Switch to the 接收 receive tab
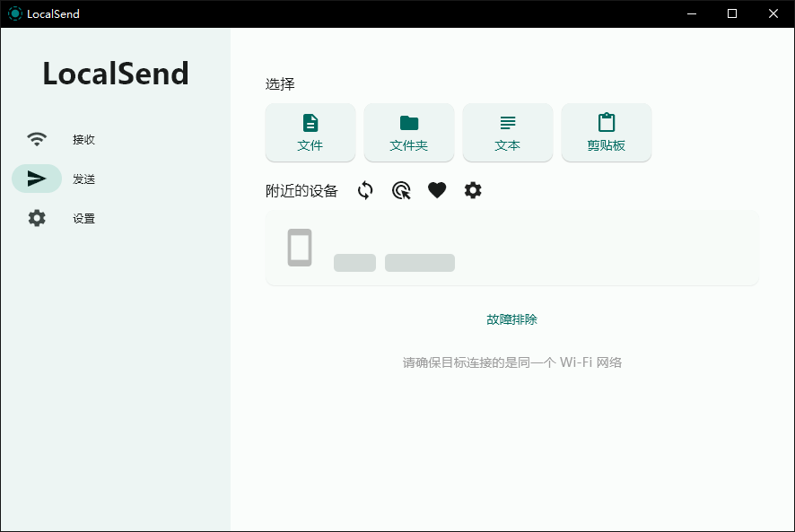The image size is (795, 532). coord(83,139)
